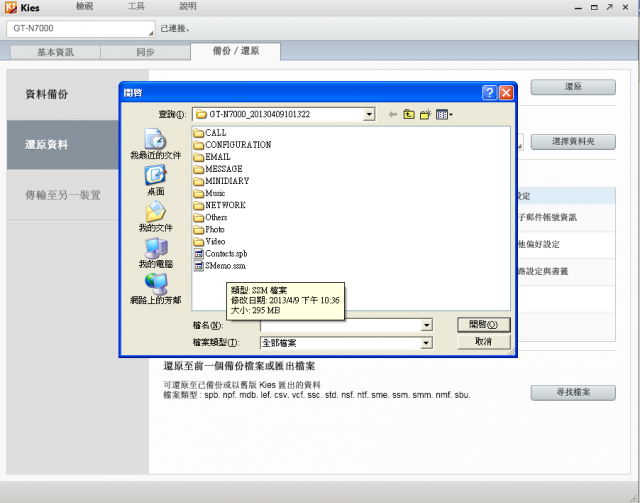The image size is (640, 503).
Task: Select the Data Backup sidebar item
Action: [x=62, y=94]
